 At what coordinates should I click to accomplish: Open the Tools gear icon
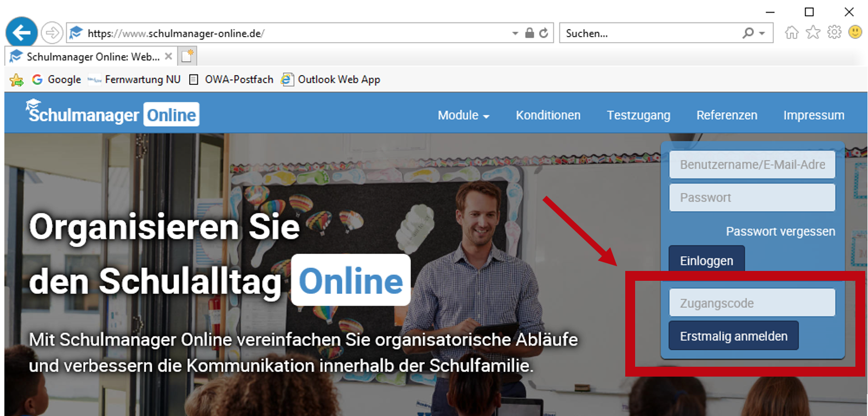[834, 32]
